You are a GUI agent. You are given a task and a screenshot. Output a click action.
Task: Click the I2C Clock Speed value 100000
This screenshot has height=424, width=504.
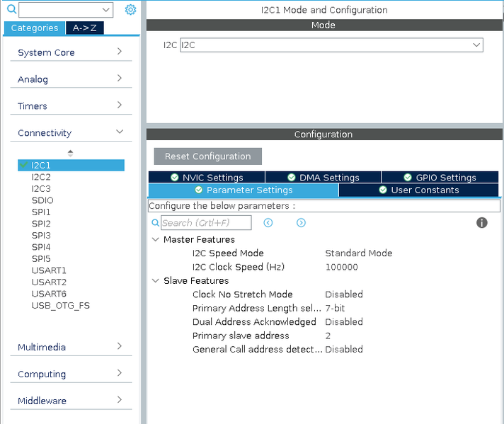coord(341,267)
